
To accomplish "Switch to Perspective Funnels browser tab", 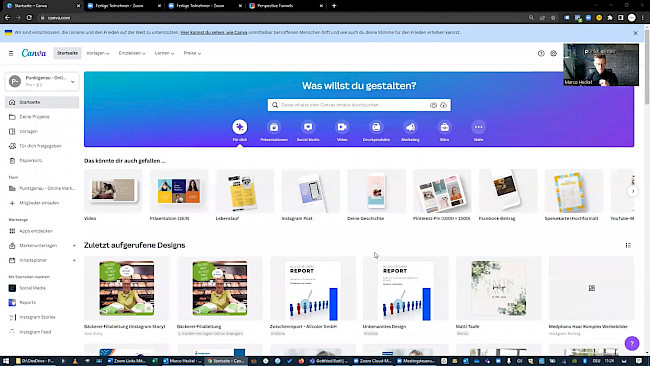I will pos(285,6).
